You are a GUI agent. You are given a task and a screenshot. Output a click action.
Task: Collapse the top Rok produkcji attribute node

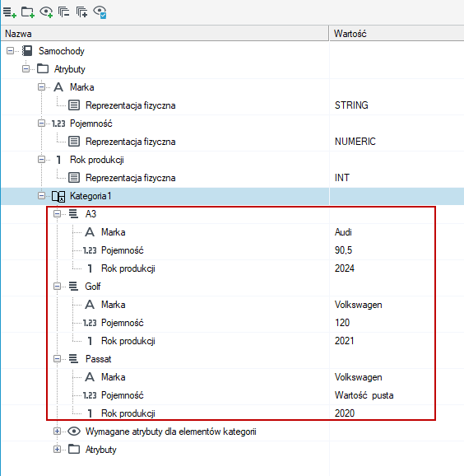pyautogui.click(x=41, y=160)
